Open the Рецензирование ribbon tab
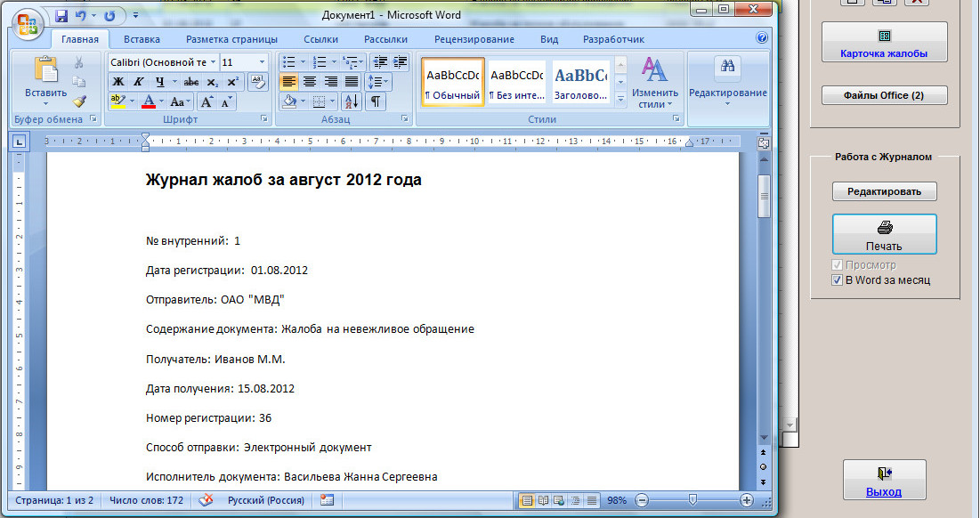Image resolution: width=980 pixels, height=518 pixels. pyautogui.click(x=474, y=39)
